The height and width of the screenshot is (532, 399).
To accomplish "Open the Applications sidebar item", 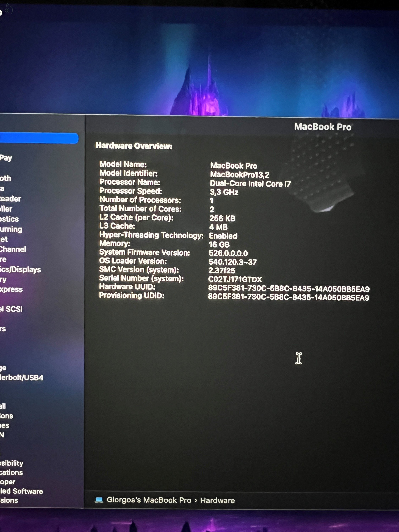I will point(11,473).
